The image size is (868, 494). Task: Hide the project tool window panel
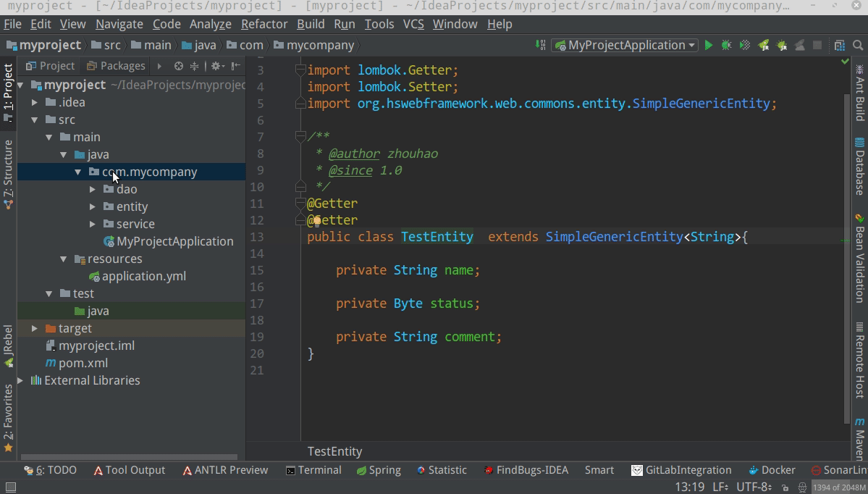click(236, 66)
